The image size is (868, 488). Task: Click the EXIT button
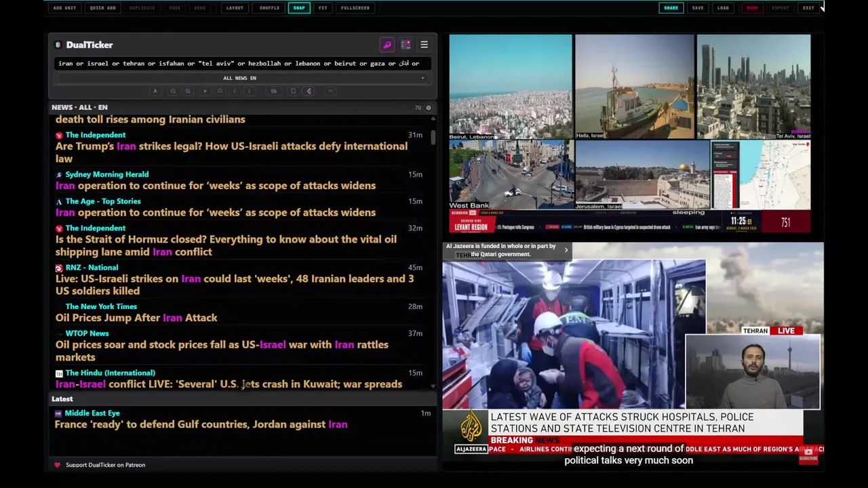coord(808,8)
